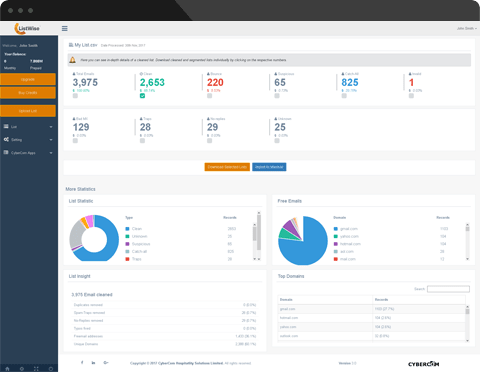Click the Setting gears icon in sidebar

(x=6, y=139)
